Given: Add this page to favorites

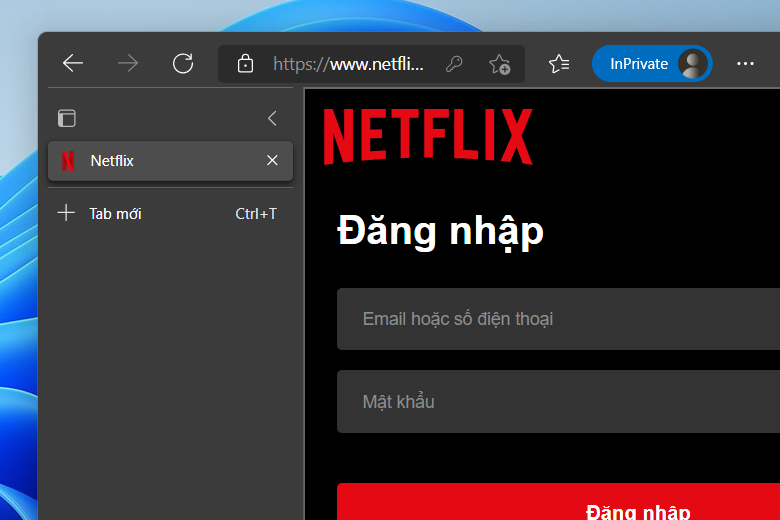Looking at the screenshot, I should tap(499, 64).
